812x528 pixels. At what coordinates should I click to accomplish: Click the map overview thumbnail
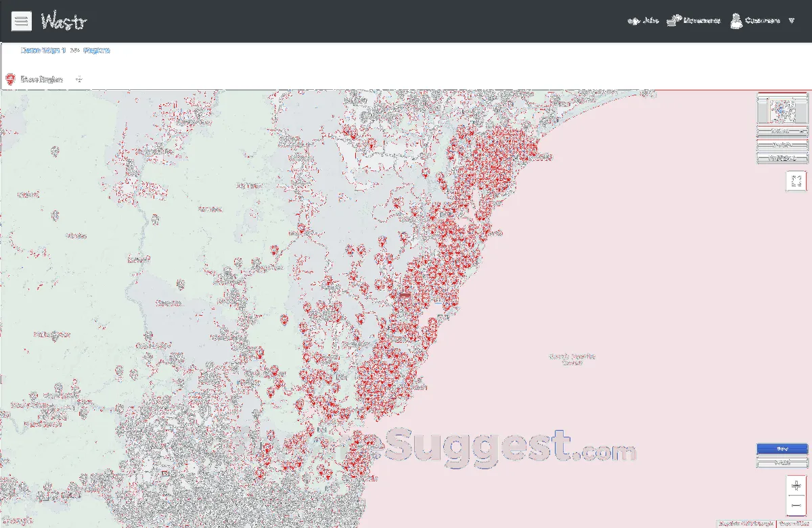(x=782, y=109)
